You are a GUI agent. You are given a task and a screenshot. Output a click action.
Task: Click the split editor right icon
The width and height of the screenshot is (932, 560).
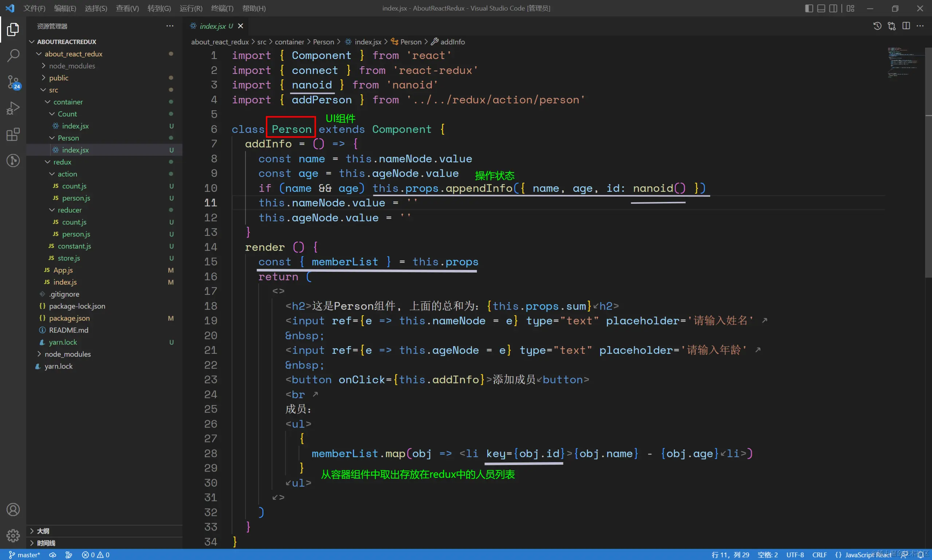tap(906, 26)
